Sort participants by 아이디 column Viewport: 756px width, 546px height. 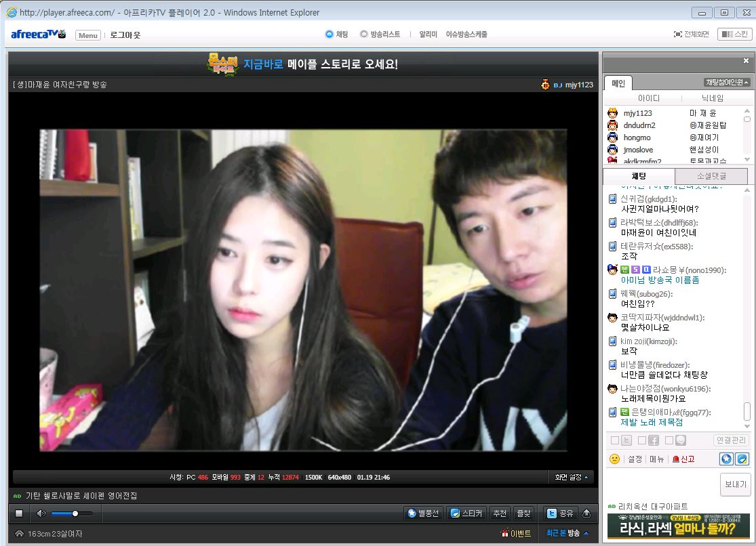pyautogui.click(x=648, y=98)
